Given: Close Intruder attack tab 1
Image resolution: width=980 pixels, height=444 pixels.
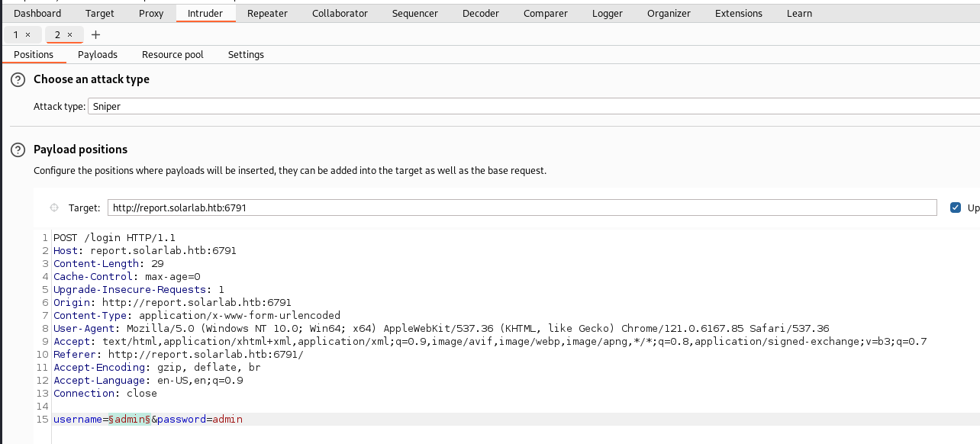Looking at the screenshot, I should 28,35.
